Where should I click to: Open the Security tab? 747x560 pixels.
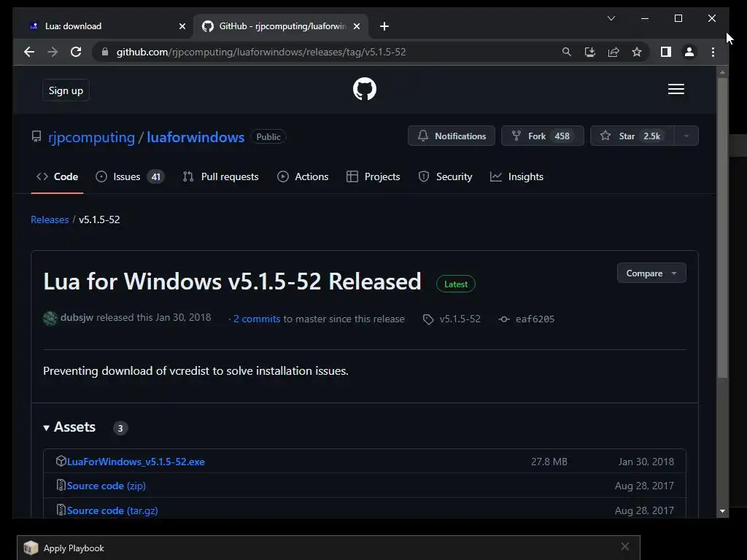[x=445, y=176]
